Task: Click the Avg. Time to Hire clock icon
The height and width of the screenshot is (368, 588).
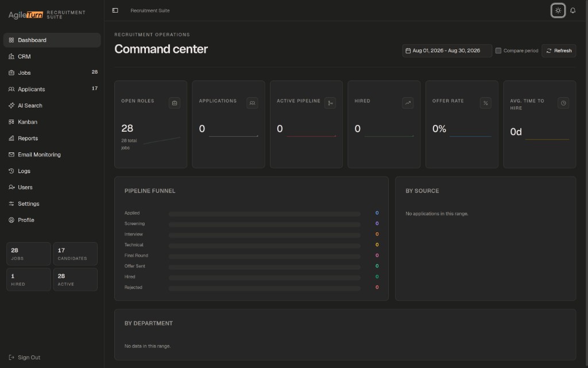Action: click(563, 103)
